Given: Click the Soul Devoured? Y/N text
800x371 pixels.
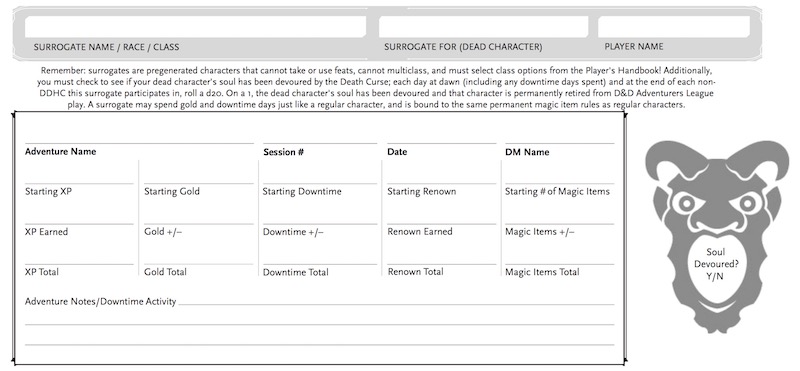Looking at the screenshot, I should click(x=715, y=264).
